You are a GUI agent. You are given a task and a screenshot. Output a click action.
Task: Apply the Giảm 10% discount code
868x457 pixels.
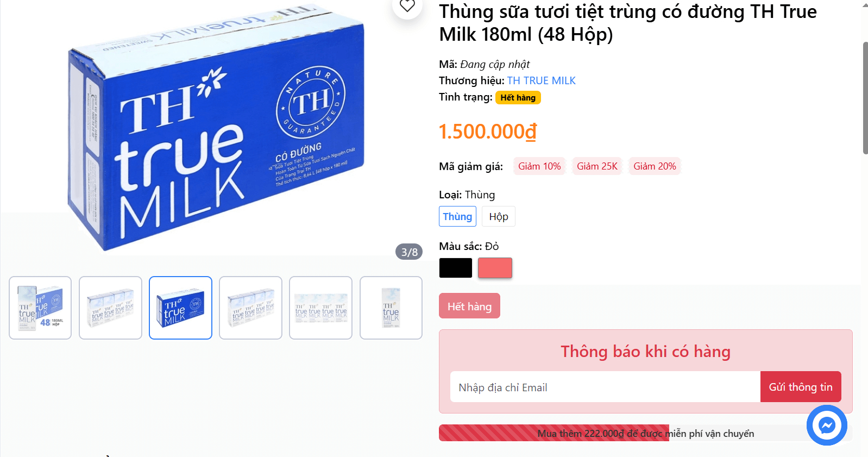point(539,166)
